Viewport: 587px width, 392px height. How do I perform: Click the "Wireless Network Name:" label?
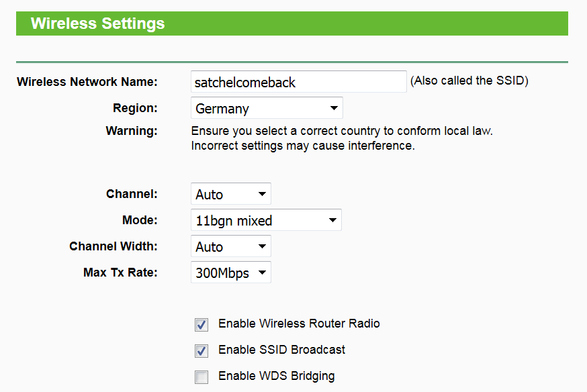tap(87, 82)
